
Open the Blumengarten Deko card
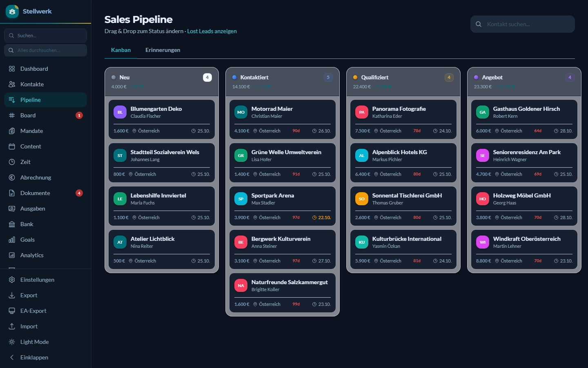(162, 120)
